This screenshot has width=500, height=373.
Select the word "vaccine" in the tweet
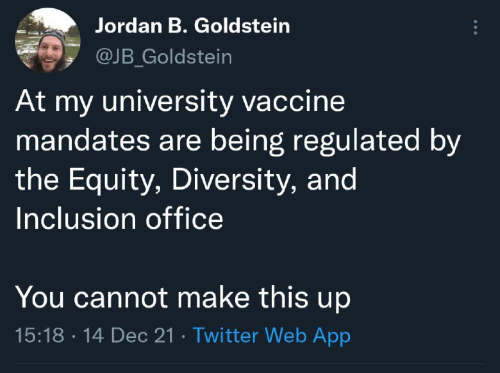click(x=293, y=102)
